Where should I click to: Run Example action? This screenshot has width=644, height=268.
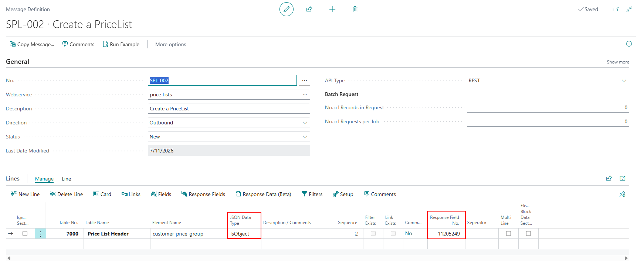point(121,44)
